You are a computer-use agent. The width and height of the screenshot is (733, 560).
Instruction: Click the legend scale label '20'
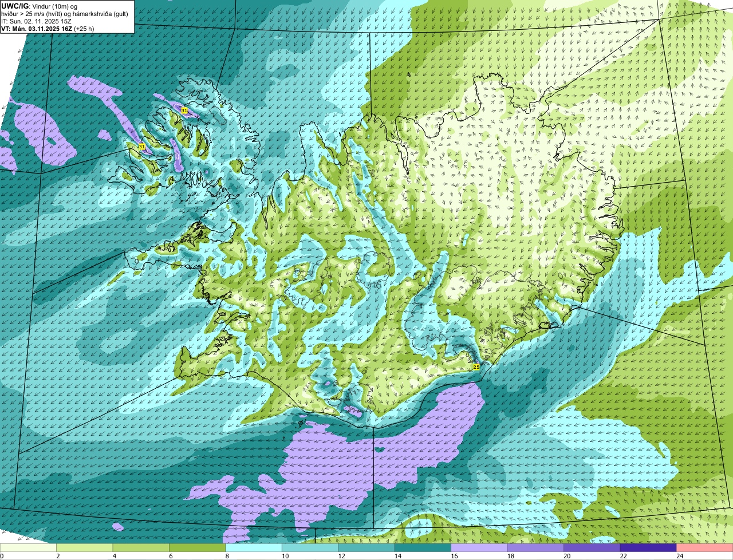[567, 556]
